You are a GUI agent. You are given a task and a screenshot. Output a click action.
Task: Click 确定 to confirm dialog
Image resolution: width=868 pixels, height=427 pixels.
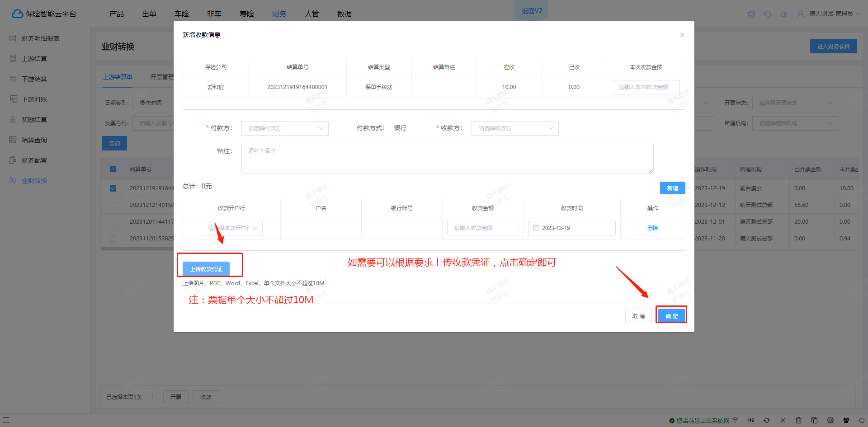672,316
